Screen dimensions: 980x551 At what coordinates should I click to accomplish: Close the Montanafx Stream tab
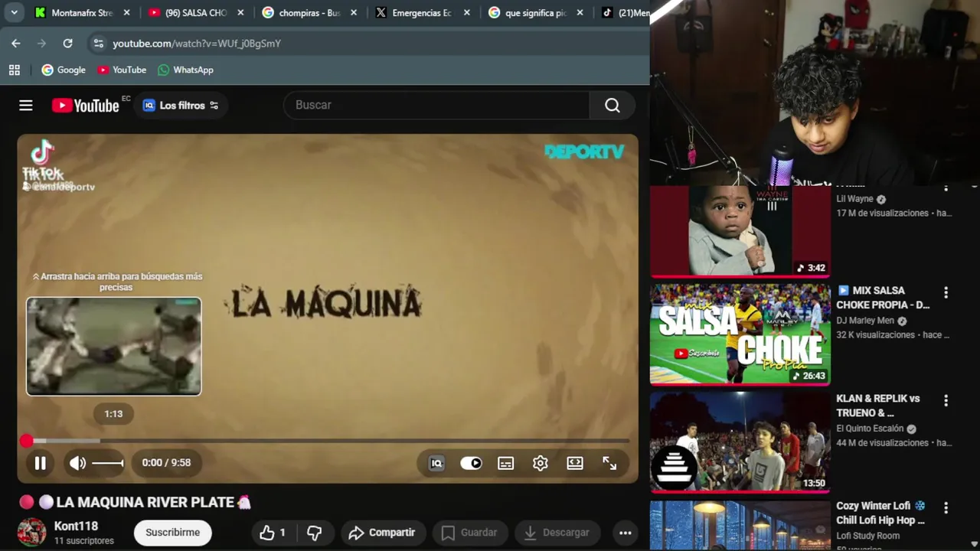[x=127, y=13]
